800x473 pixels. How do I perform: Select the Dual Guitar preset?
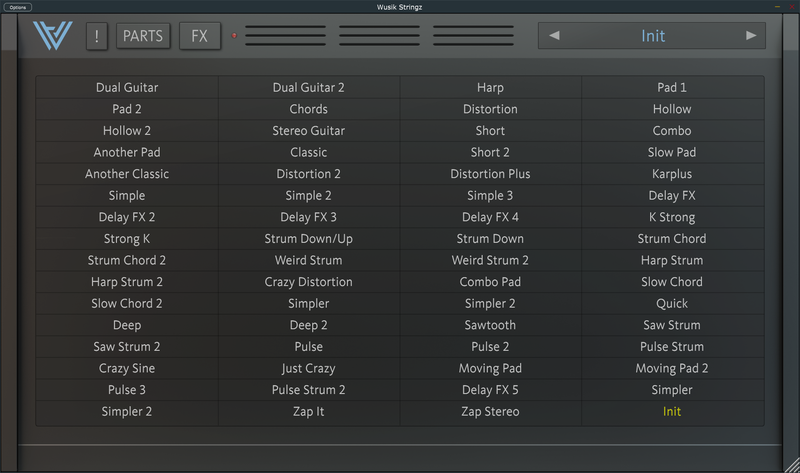pyautogui.click(x=127, y=87)
